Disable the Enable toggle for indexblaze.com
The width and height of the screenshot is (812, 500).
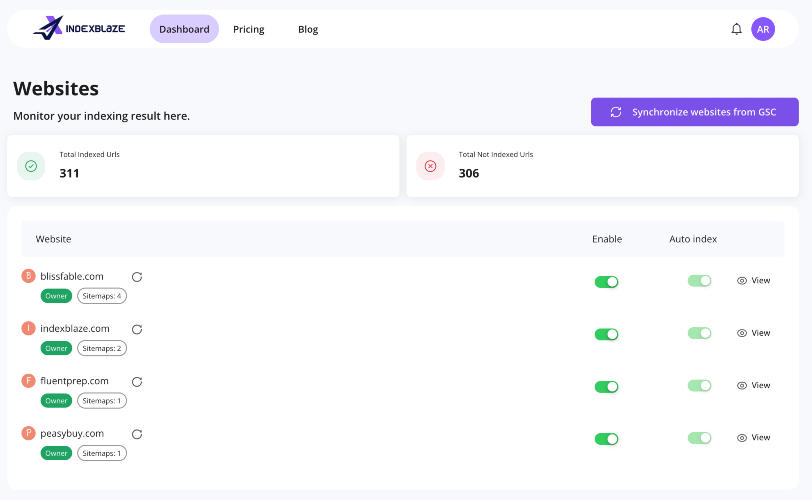pyautogui.click(x=606, y=334)
